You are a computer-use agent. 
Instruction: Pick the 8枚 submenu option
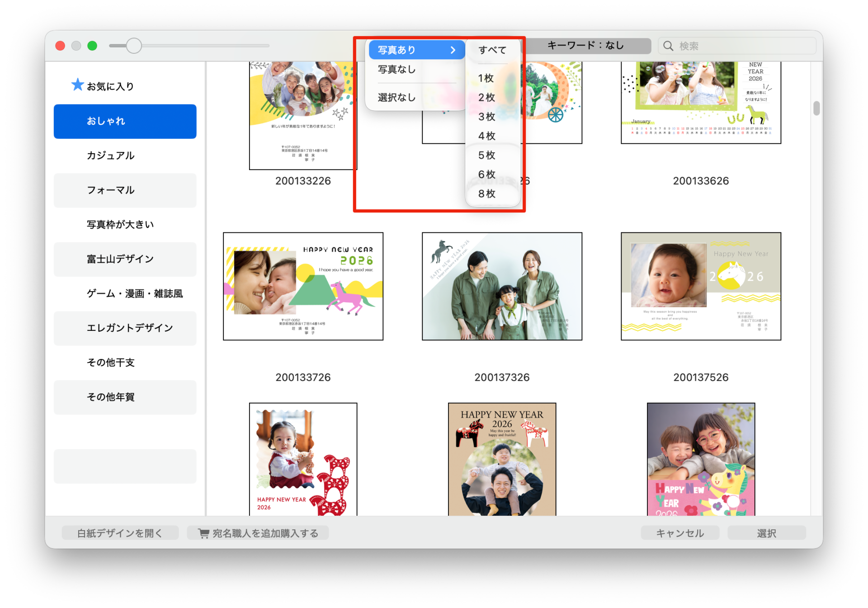click(x=487, y=194)
